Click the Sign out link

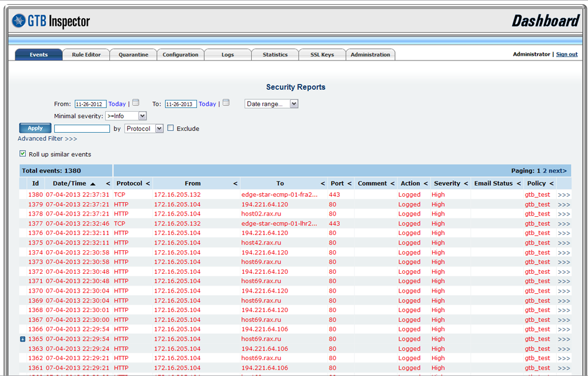(567, 54)
